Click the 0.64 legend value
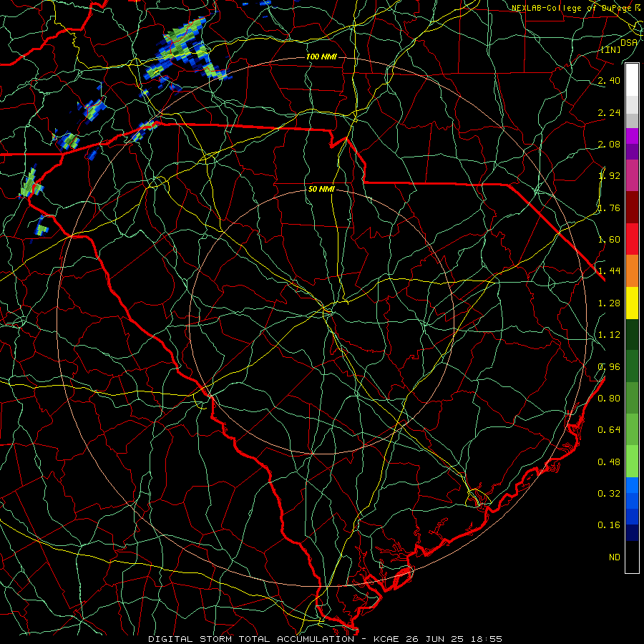Screen dimensions: 644x644 click(609, 430)
